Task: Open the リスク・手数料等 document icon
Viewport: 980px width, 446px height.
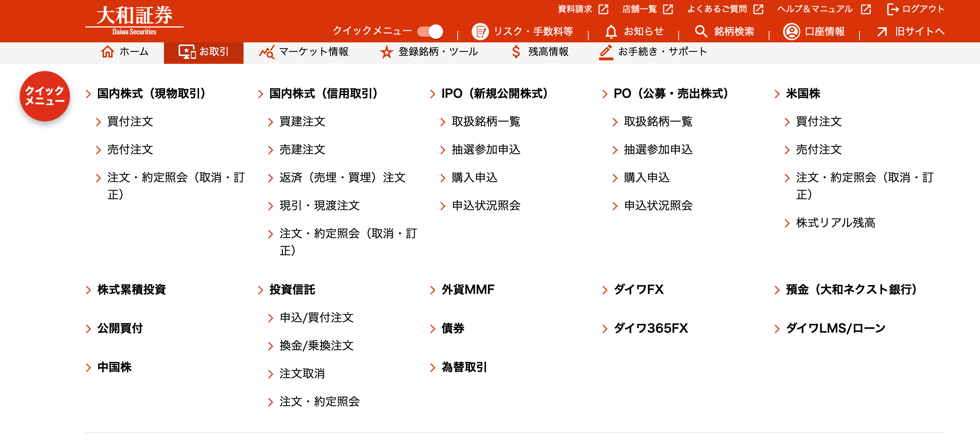Action: [x=480, y=31]
